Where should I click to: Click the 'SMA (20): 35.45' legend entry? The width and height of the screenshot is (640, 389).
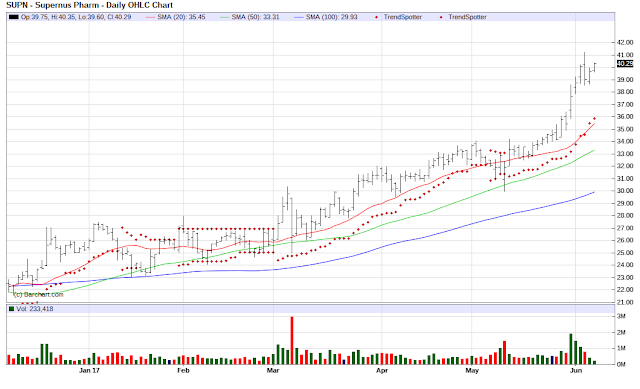(x=181, y=17)
